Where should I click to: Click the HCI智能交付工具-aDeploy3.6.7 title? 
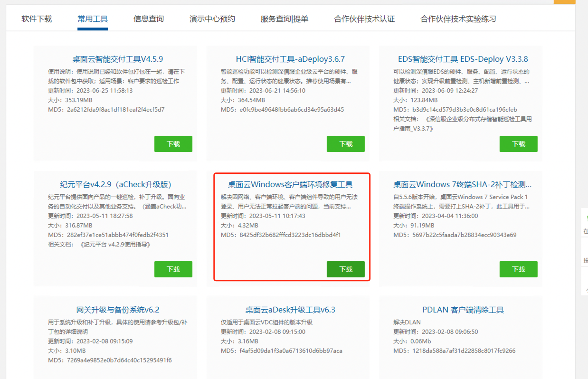point(290,59)
